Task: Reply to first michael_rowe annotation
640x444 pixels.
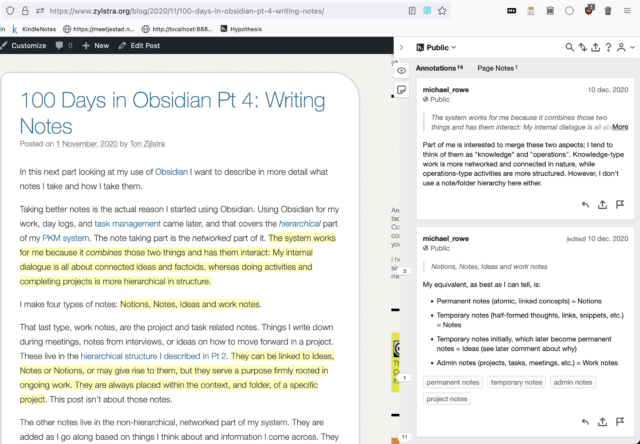Action: 585,204
